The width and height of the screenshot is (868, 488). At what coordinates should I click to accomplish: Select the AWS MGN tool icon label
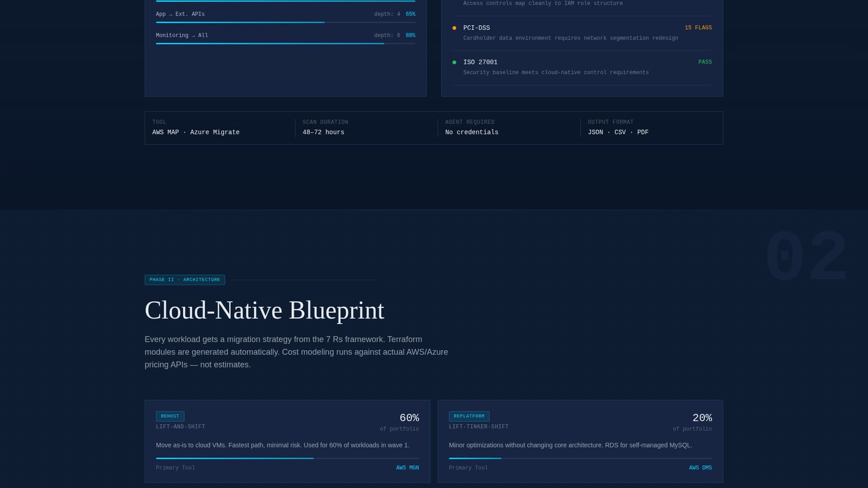coord(406,468)
